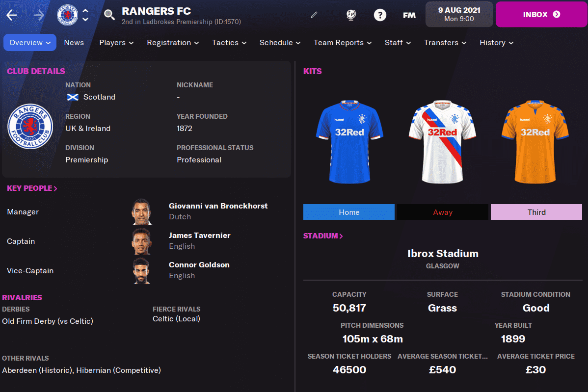Image resolution: width=588 pixels, height=392 pixels.
Task: Open Giovanni van Bronckhorst's profile
Action: click(218, 206)
